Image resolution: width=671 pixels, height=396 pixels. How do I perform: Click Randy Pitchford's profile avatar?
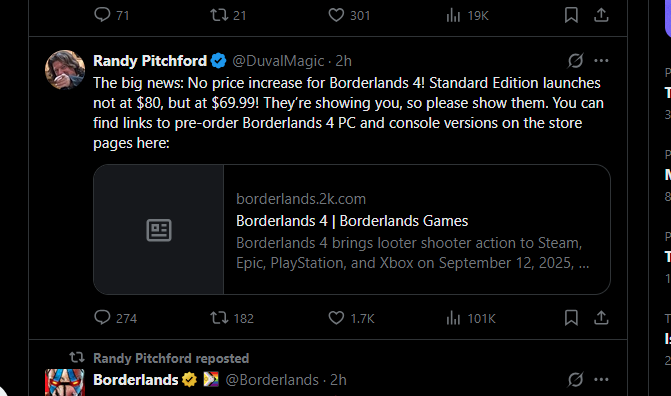click(65, 70)
